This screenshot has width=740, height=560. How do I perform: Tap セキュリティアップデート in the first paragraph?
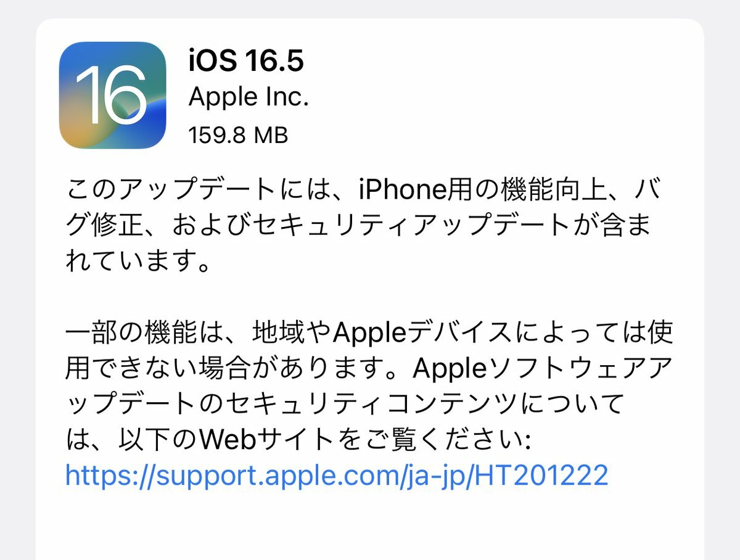[411, 226]
